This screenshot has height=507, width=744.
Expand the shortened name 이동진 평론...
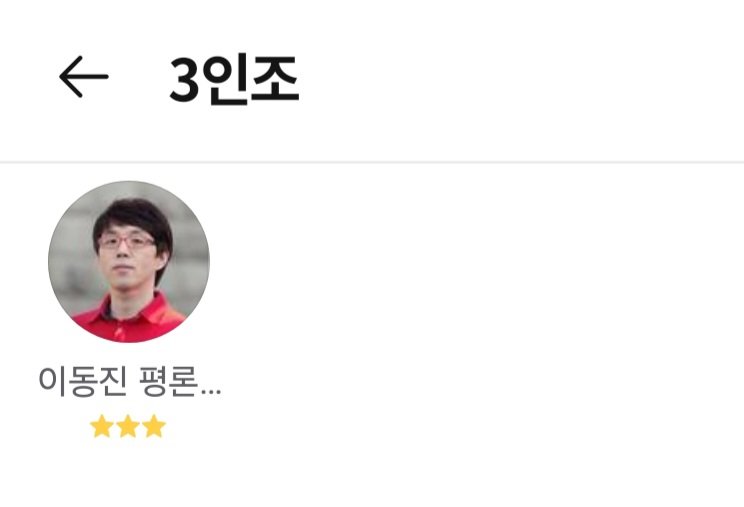[130, 382]
